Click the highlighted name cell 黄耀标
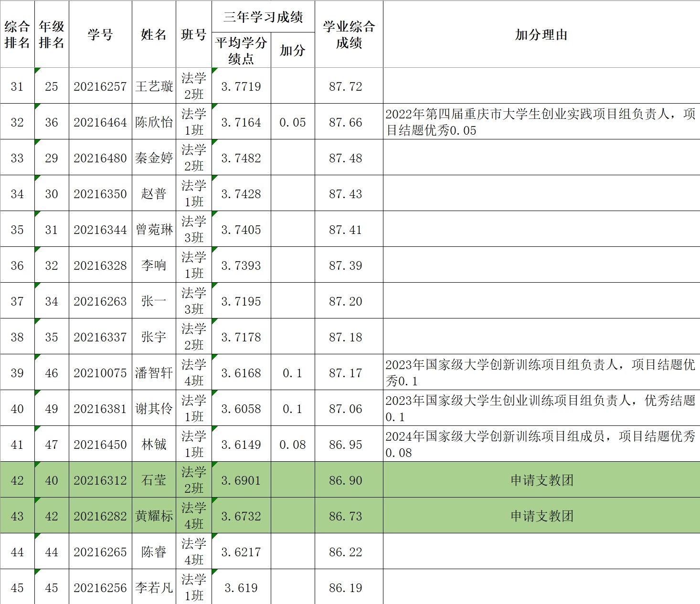This screenshot has width=700, height=604. [154, 516]
